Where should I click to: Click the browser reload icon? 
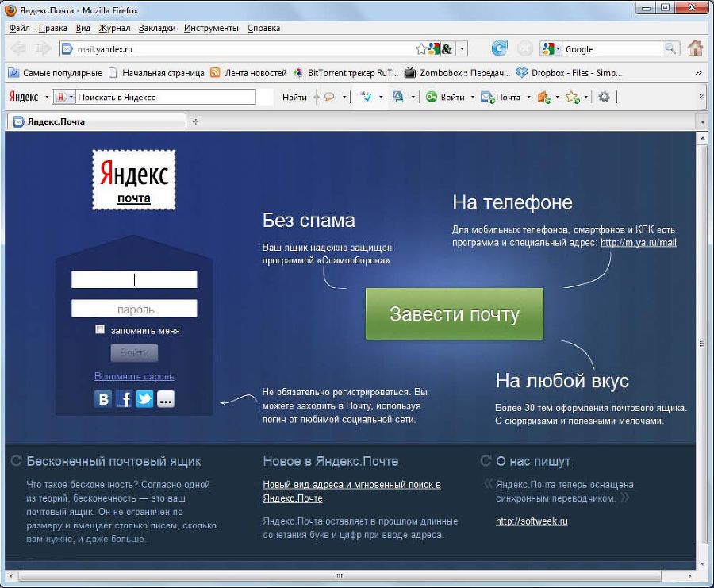click(x=499, y=49)
